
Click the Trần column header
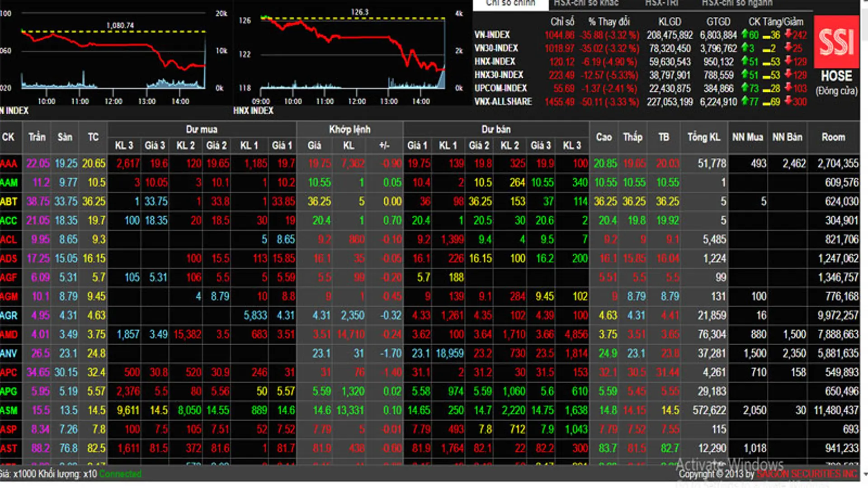37,137
